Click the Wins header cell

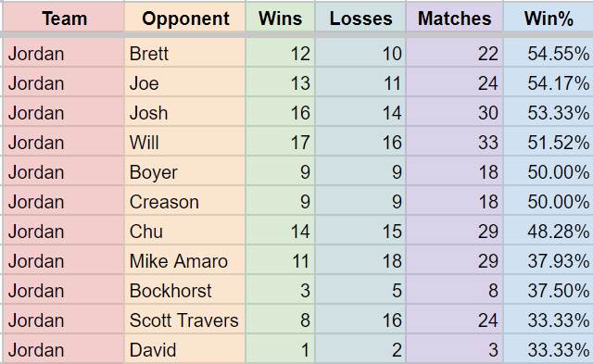click(x=280, y=19)
